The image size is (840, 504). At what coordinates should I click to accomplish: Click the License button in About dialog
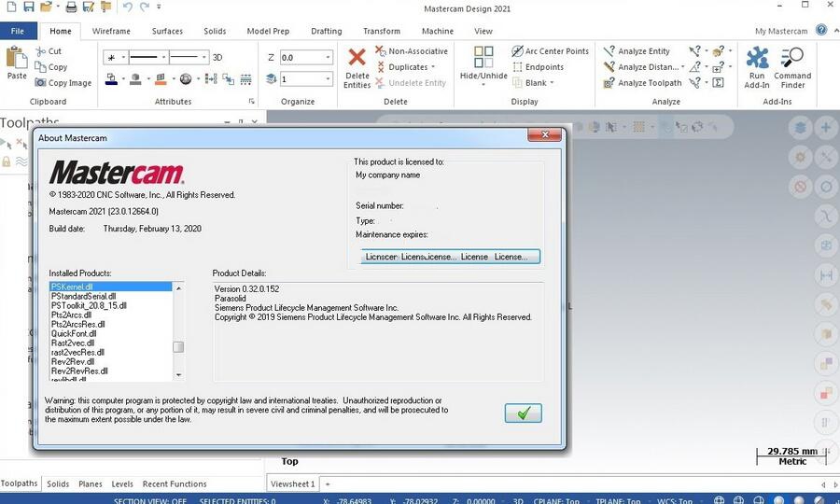pyautogui.click(x=450, y=257)
